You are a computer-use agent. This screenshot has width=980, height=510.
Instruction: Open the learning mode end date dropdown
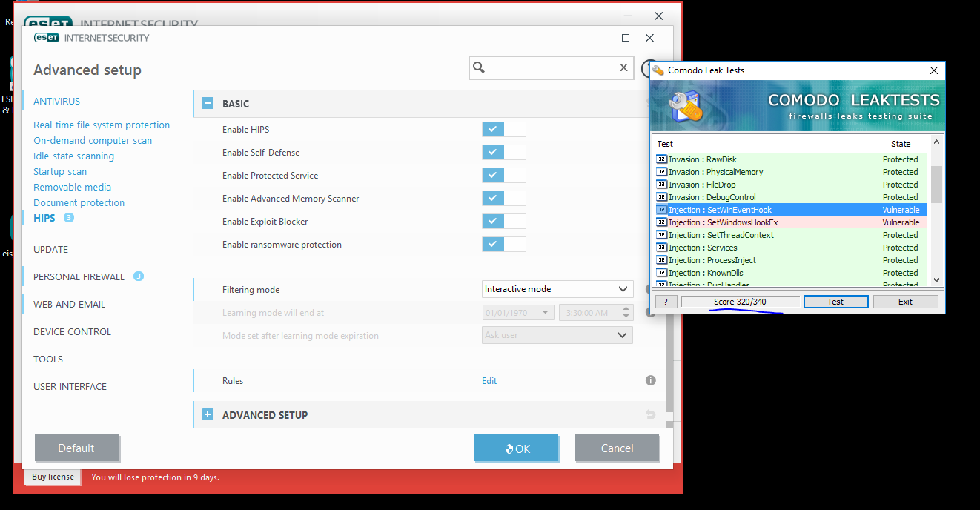(x=518, y=313)
